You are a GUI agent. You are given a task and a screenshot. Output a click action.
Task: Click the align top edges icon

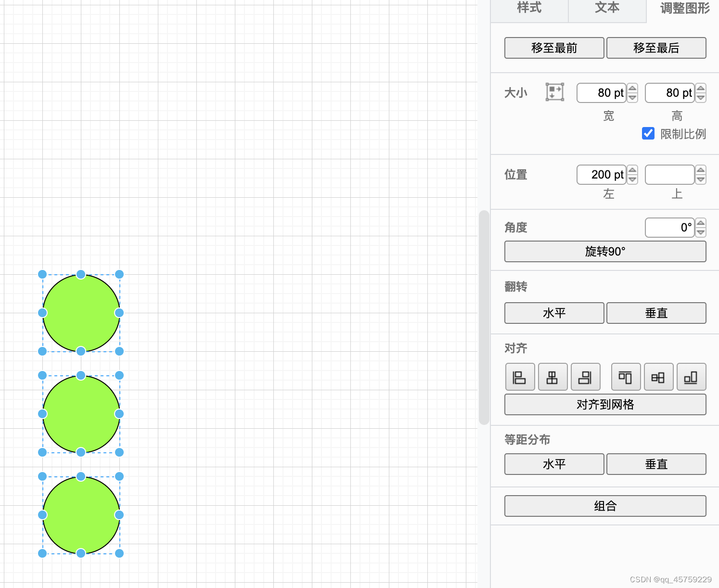626,377
